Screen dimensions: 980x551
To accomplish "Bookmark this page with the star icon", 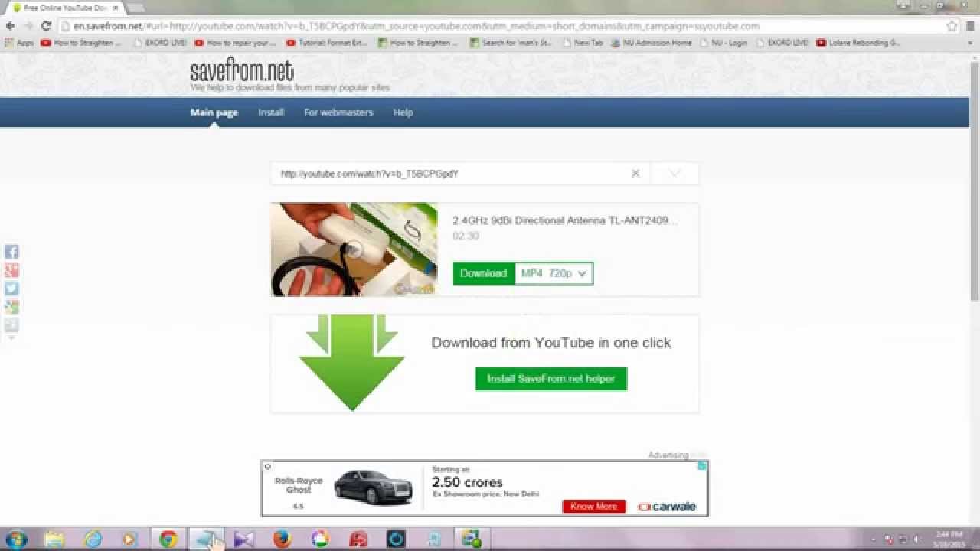I will click(952, 26).
